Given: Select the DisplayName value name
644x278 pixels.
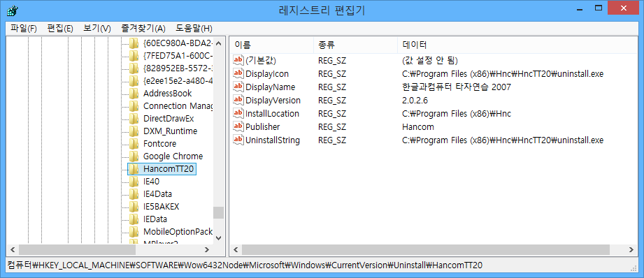Looking at the screenshot, I should point(270,87).
